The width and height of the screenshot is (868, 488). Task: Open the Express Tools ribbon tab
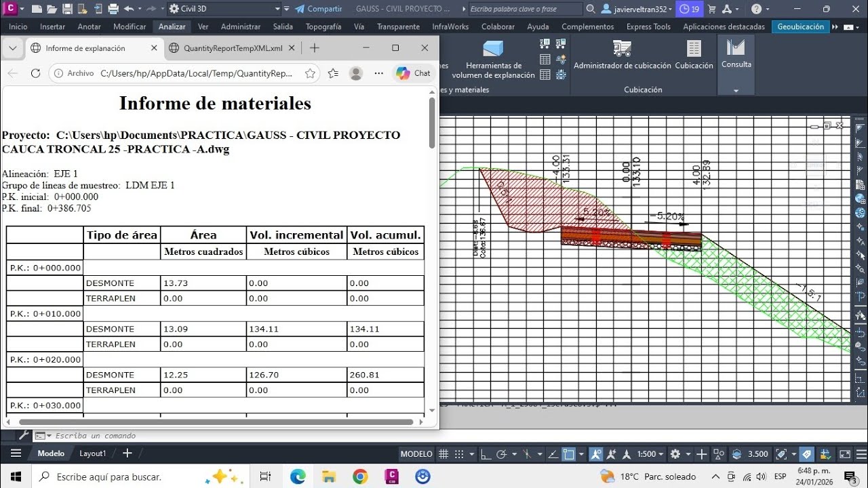pos(648,26)
